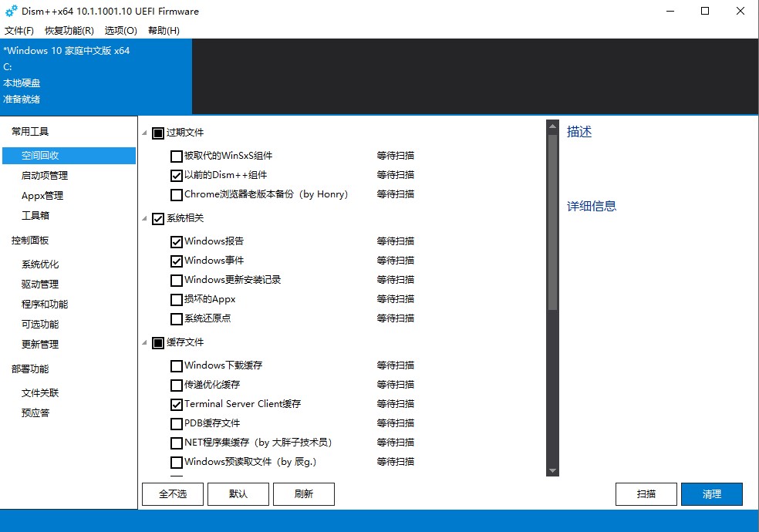Enable Windows更新安装记录 cleaning option

tap(177, 279)
